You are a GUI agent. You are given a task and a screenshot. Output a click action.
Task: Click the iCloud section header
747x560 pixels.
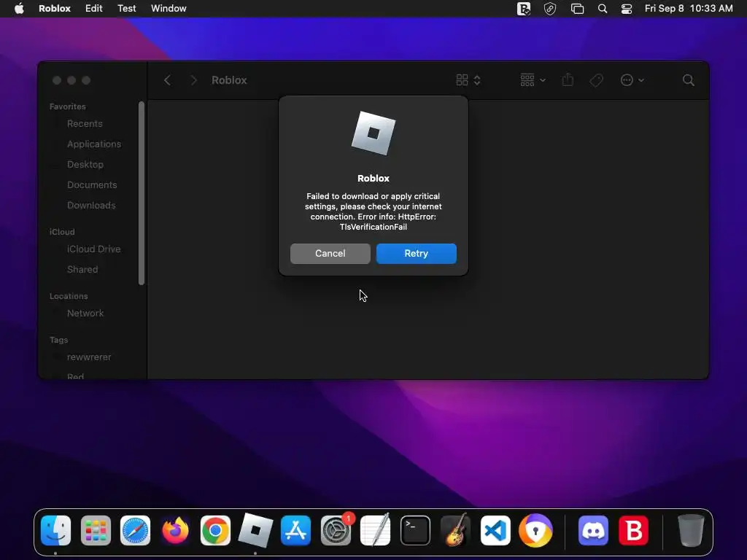pos(62,232)
